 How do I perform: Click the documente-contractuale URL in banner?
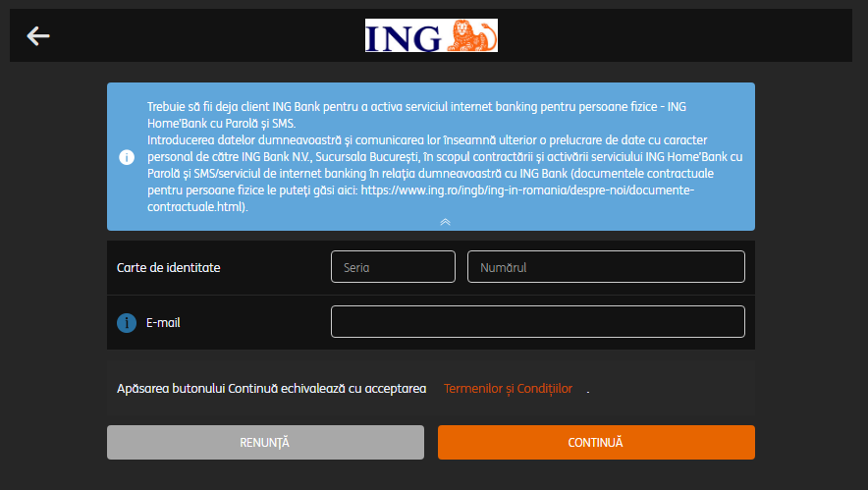[x=420, y=198]
